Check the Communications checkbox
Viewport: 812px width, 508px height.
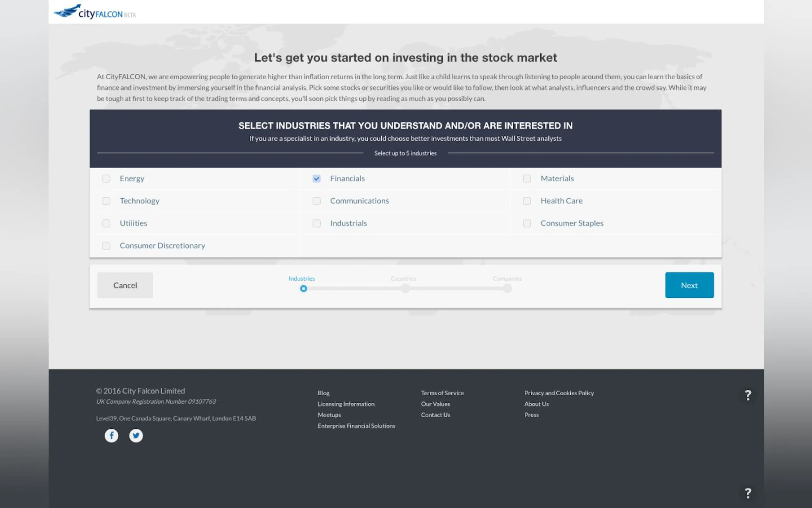[316, 201]
